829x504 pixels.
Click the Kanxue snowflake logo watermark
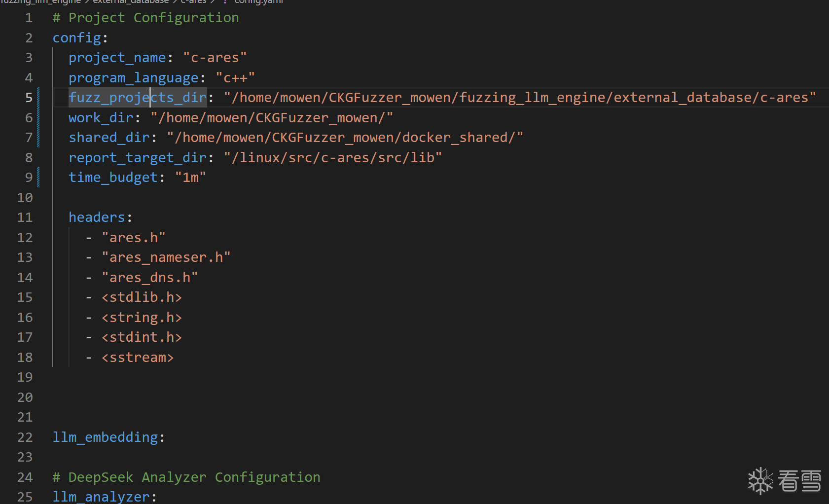(760, 480)
